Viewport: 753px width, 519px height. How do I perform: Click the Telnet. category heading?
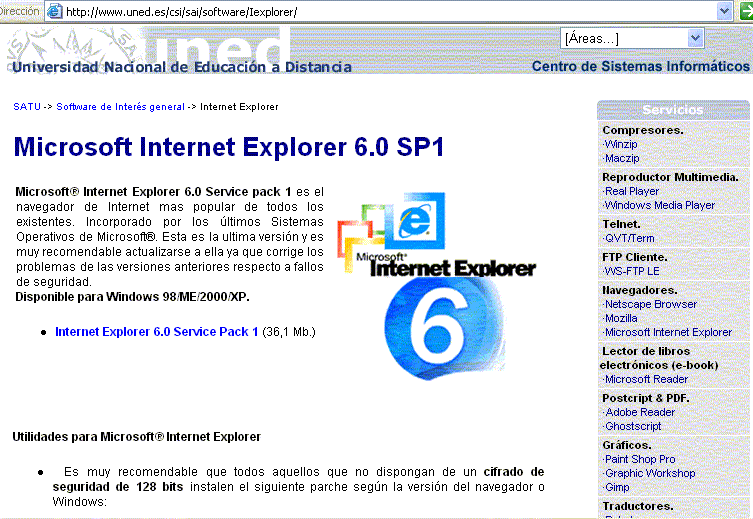621,224
